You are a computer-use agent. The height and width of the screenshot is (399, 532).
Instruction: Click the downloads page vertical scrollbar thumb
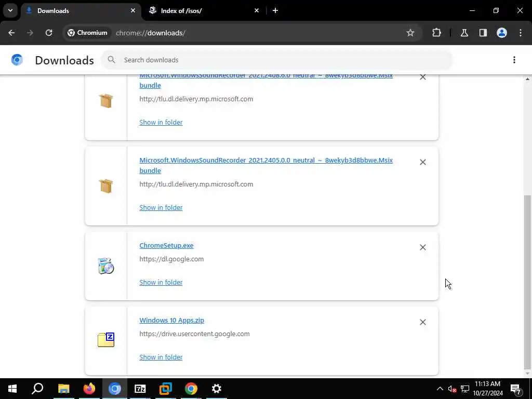(x=527, y=282)
